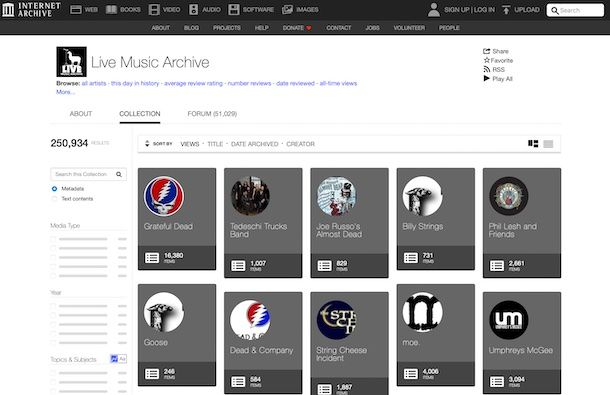The height and width of the screenshot is (395, 610).
Task: Open the Donate menu item
Action: click(297, 28)
